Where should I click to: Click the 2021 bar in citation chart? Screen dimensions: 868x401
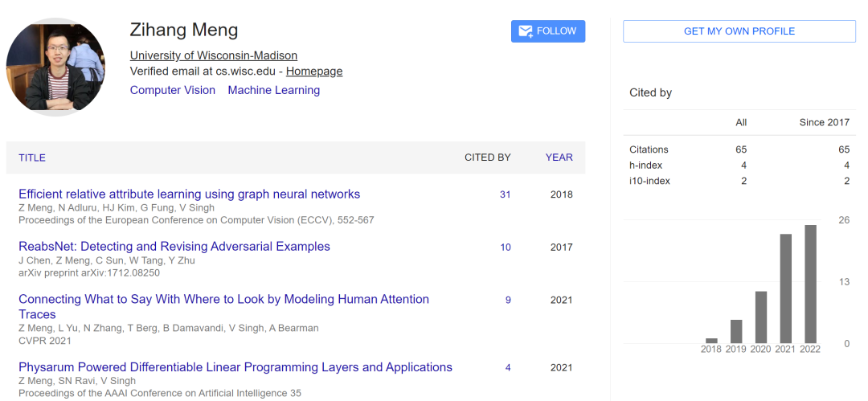786,288
